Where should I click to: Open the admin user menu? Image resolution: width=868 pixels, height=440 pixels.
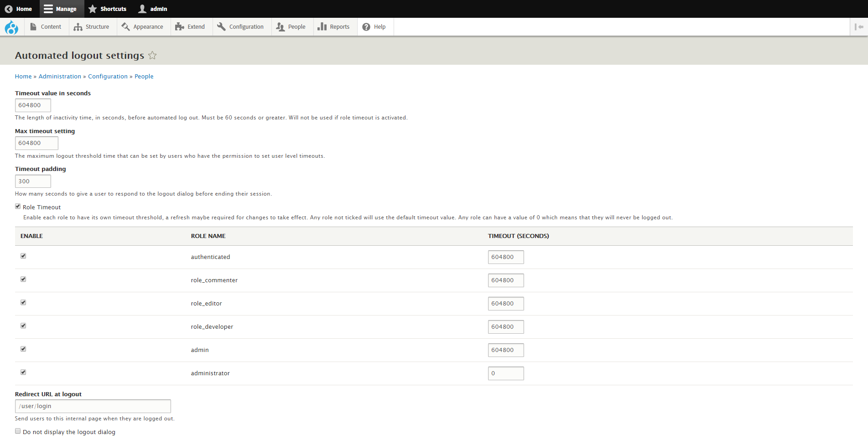[153, 9]
